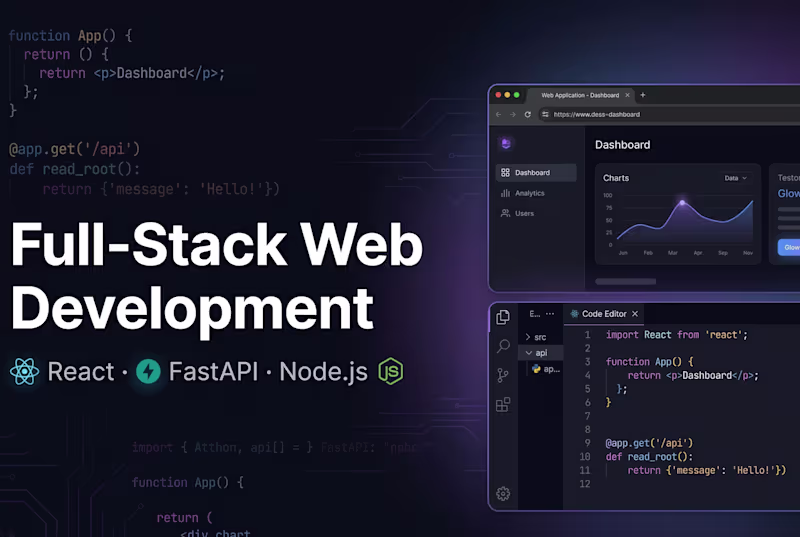The height and width of the screenshot is (537, 800).
Task: Click line number 7 in editor gutter
Action: point(587,416)
